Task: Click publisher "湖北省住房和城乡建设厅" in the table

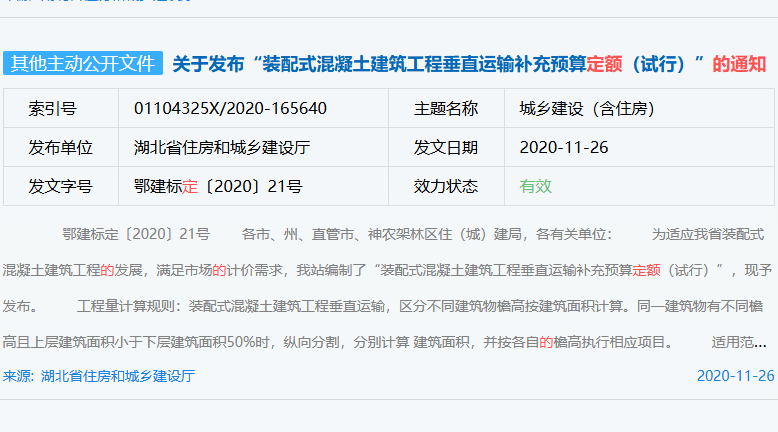Action: (222, 147)
